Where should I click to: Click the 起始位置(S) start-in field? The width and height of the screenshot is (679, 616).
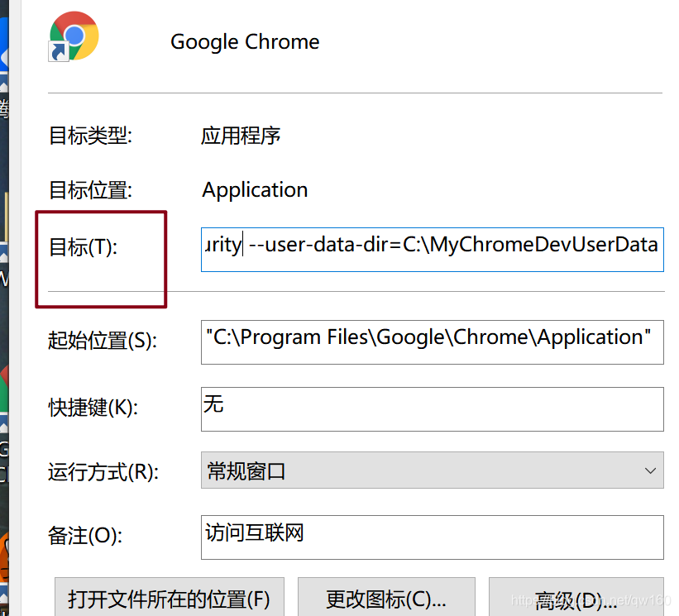[x=433, y=342]
